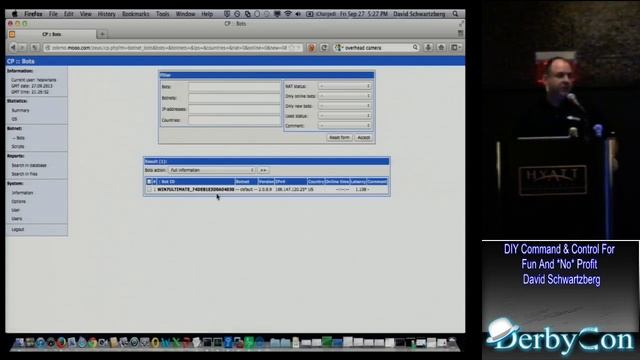
Task: Open the Firefox downloads arrow icon
Action: (x=428, y=48)
